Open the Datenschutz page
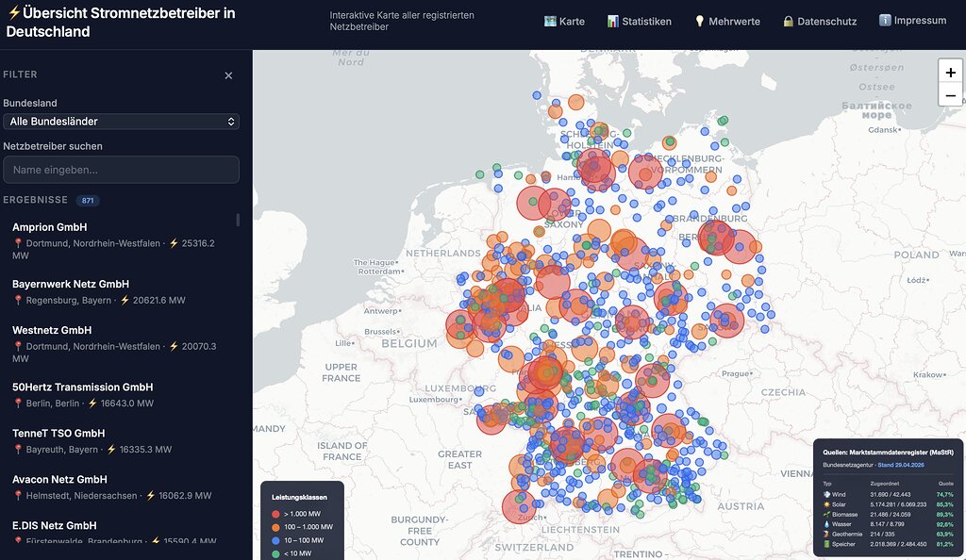Image resolution: width=966 pixels, height=560 pixels. point(820,22)
